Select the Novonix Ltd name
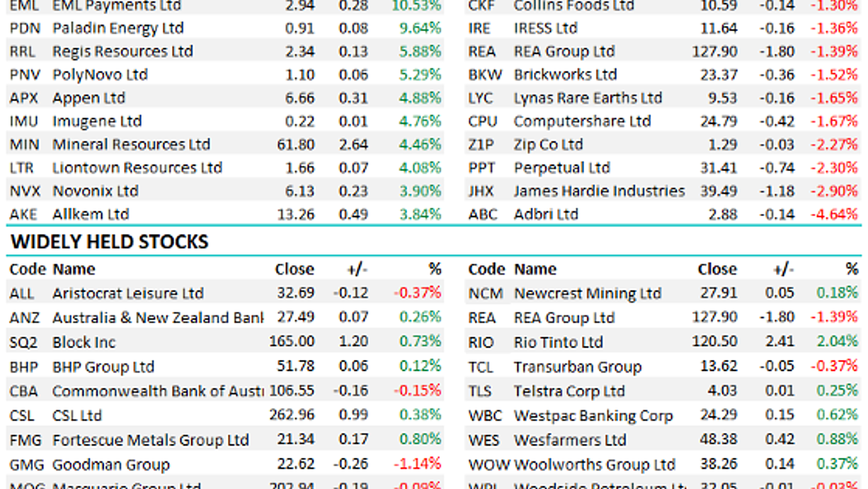 [x=96, y=191]
